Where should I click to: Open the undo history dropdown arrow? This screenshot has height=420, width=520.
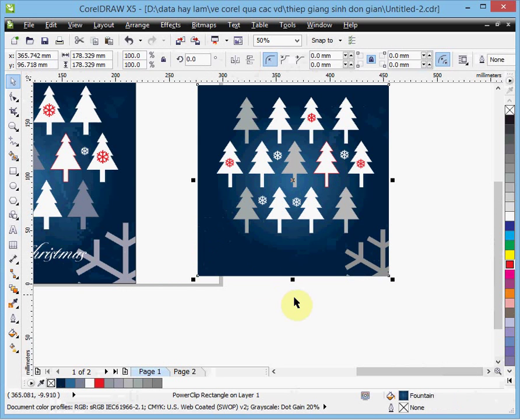tap(140, 40)
